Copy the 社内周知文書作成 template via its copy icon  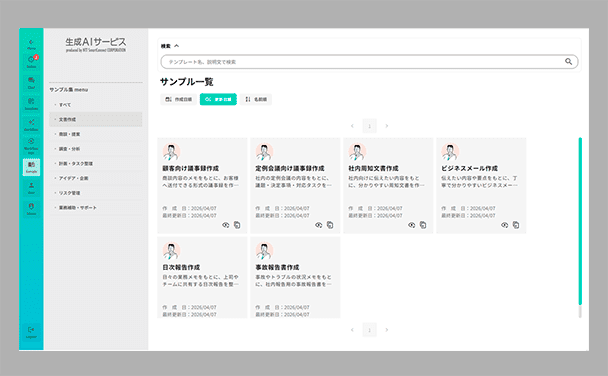(x=423, y=225)
